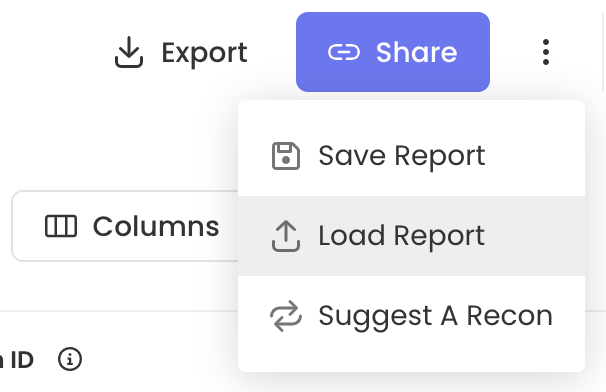Click empty space left of Export to dismiss menu
The image size is (606, 392).
click(54, 52)
